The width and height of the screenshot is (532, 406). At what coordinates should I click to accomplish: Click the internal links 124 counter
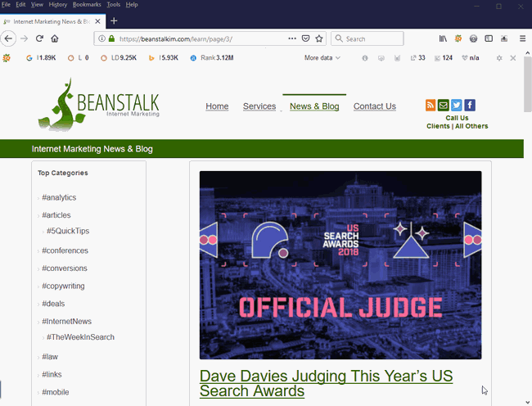(444, 58)
